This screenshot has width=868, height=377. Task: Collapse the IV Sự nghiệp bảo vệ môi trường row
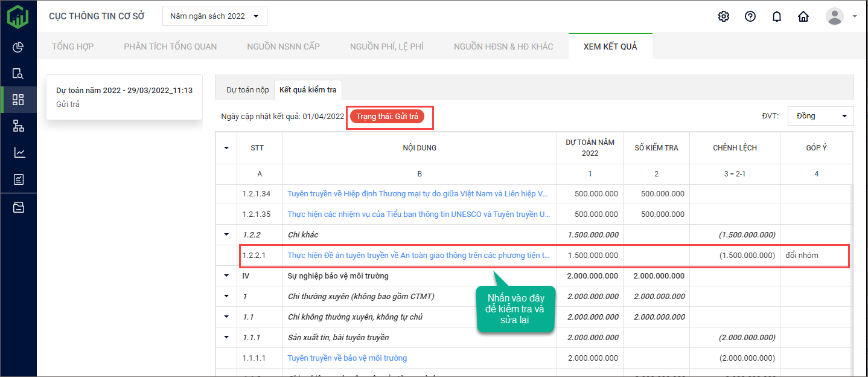coord(226,275)
